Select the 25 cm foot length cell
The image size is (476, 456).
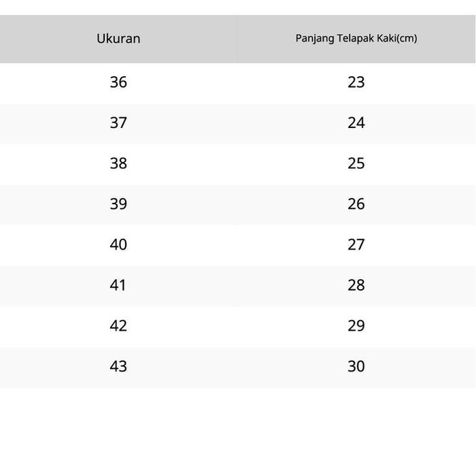pyautogui.click(x=356, y=163)
